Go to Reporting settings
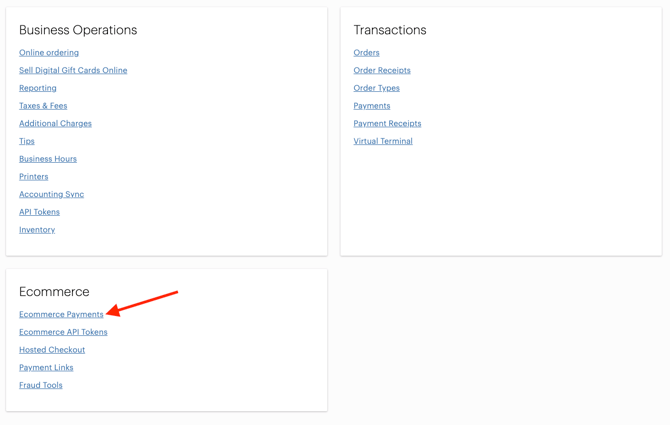670x425 pixels. 38,88
